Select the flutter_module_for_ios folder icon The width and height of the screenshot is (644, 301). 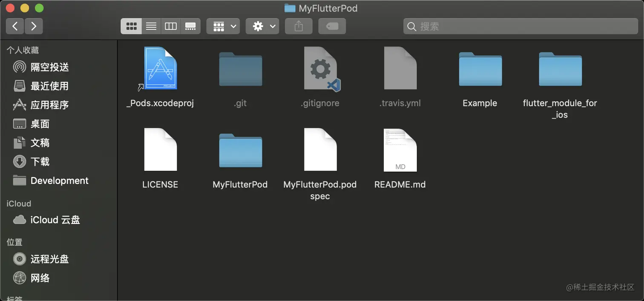coord(560,69)
